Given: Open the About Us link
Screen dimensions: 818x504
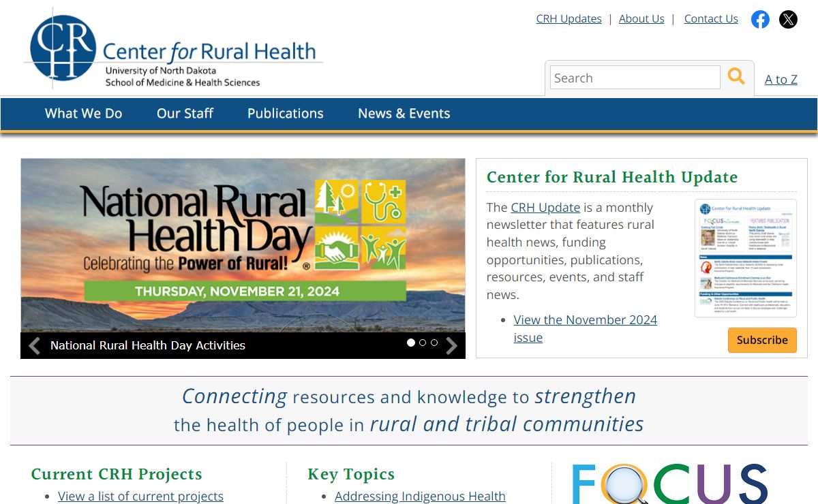Looking at the screenshot, I should (x=641, y=19).
